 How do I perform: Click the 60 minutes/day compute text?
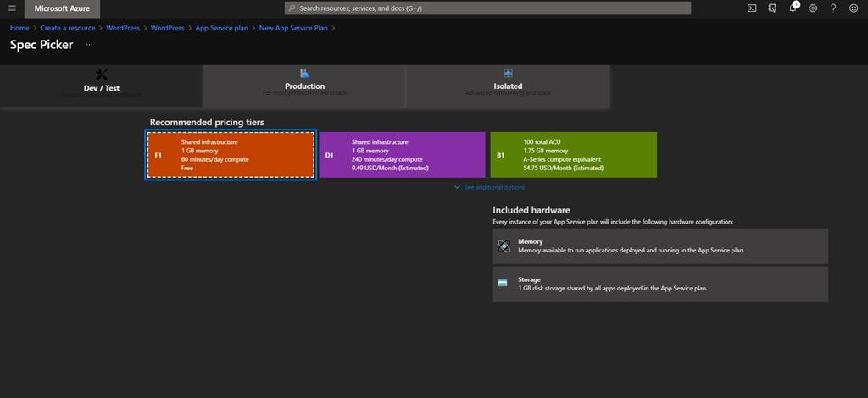click(214, 159)
